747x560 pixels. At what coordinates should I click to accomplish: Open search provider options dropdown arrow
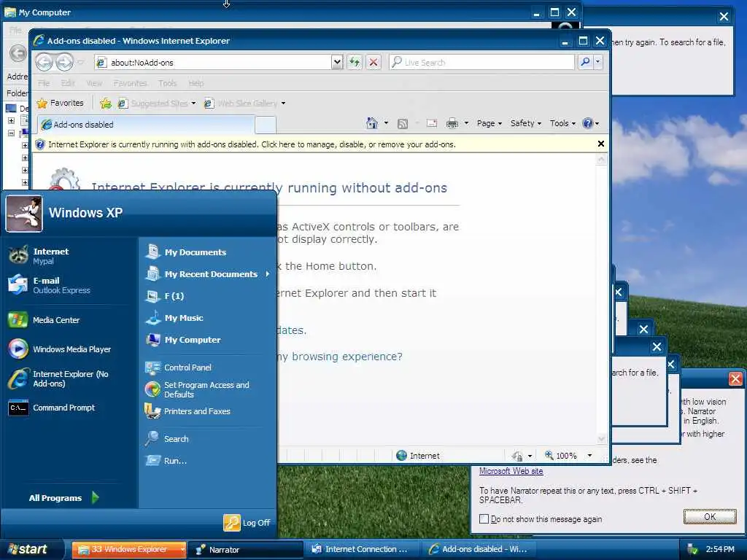pyautogui.click(x=597, y=62)
